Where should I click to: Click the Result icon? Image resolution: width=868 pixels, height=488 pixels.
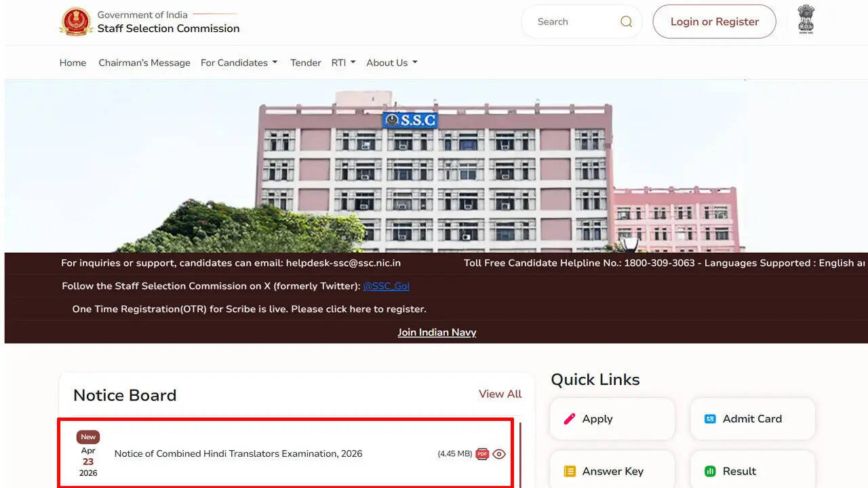[x=710, y=470]
